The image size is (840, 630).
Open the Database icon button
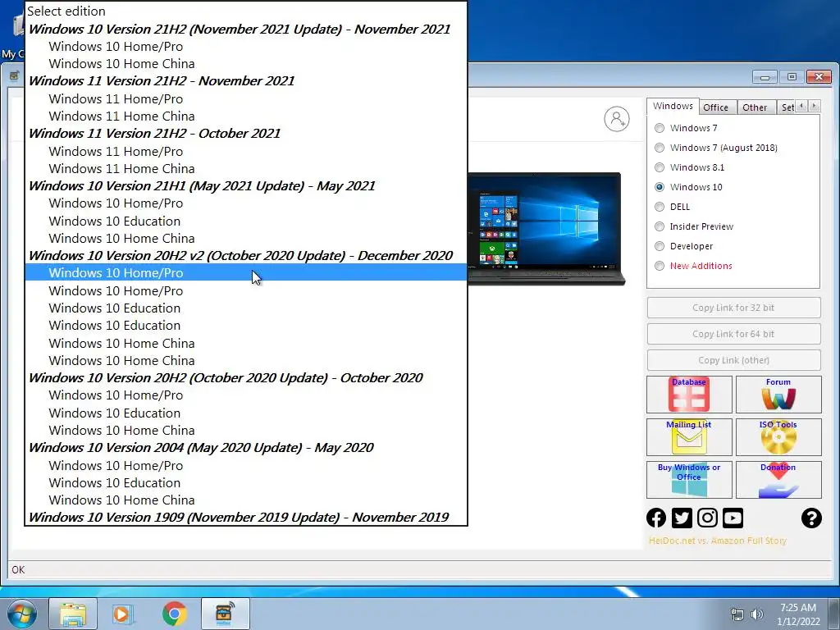pos(689,395)
